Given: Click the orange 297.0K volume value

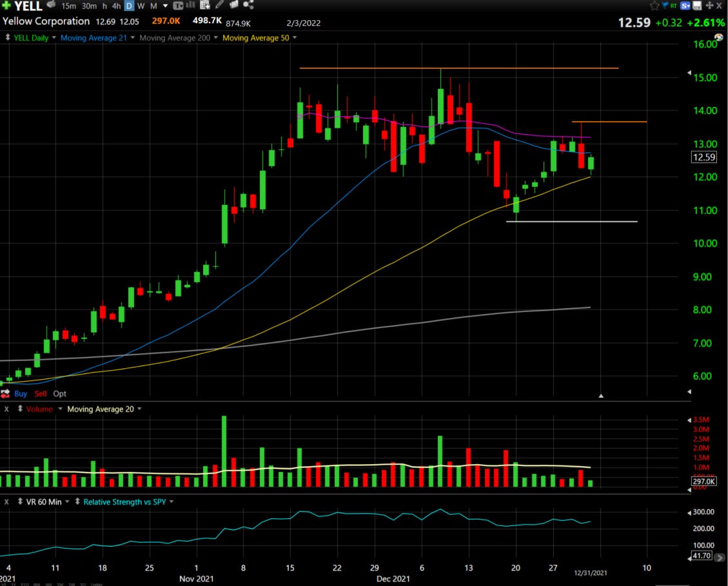Looking at the screenshot, I should (x=166, y=21).
